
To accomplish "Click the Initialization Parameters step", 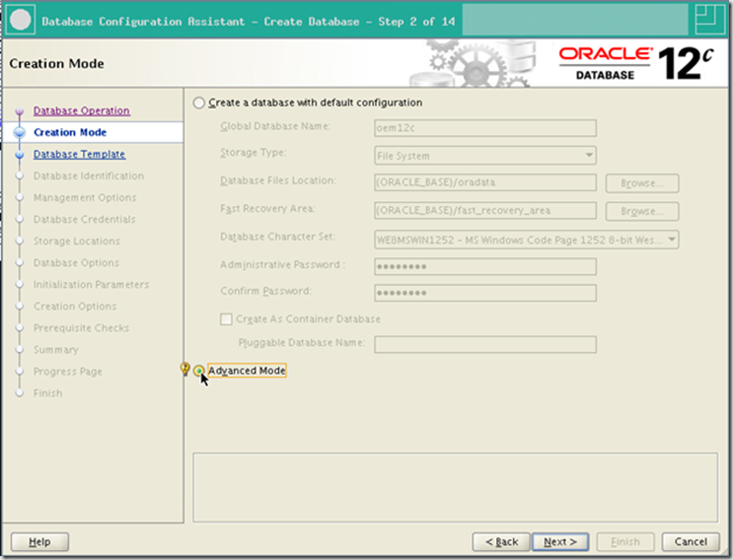I will click(x=91, y=285).
